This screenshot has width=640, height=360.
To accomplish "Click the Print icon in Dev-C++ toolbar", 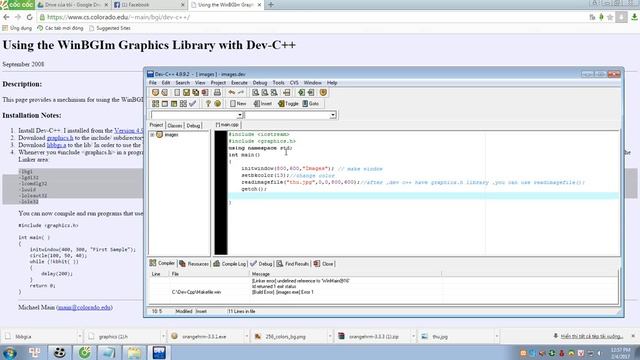I will (217, 93).
